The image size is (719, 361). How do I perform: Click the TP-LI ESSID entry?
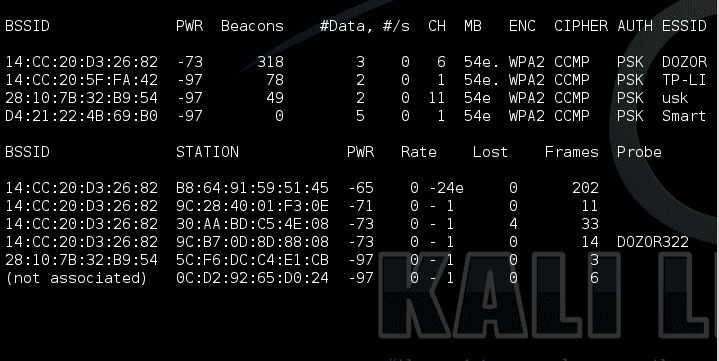pyautogui.click(x=684, y=80)
